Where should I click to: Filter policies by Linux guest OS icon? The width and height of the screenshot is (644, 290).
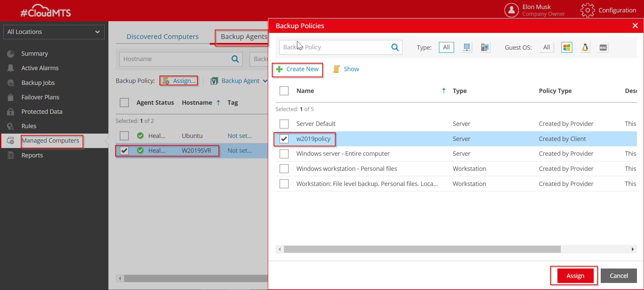pyautogui.click(x=585, y=48)
